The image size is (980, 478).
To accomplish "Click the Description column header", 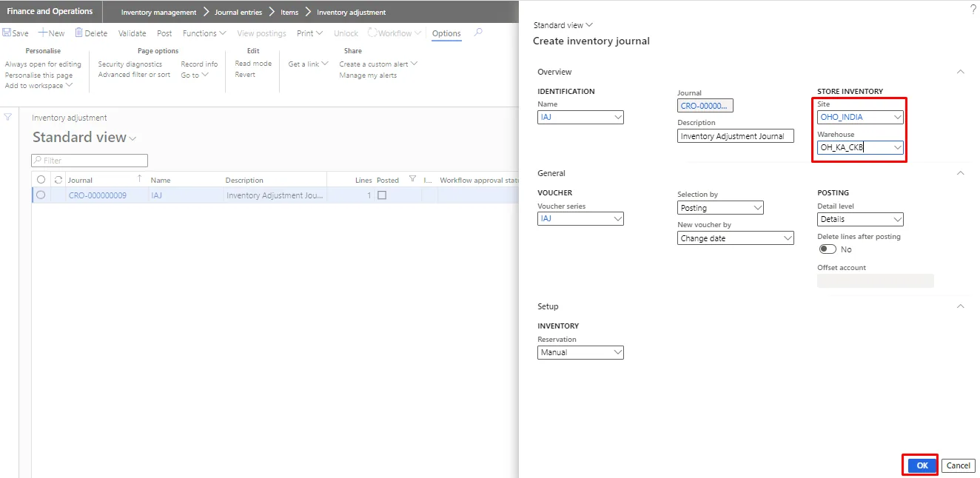I will 244,180.
